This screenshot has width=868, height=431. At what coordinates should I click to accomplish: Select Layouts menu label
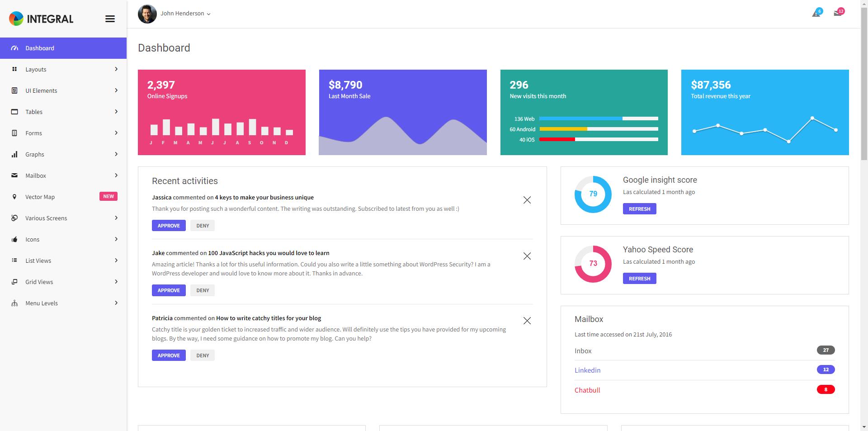(x=36, y=69)
